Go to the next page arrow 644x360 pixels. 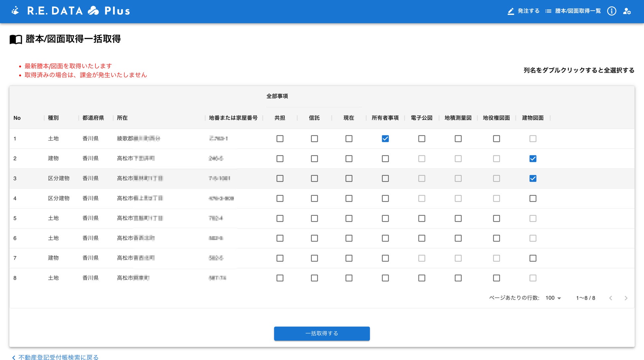[626, 298]
